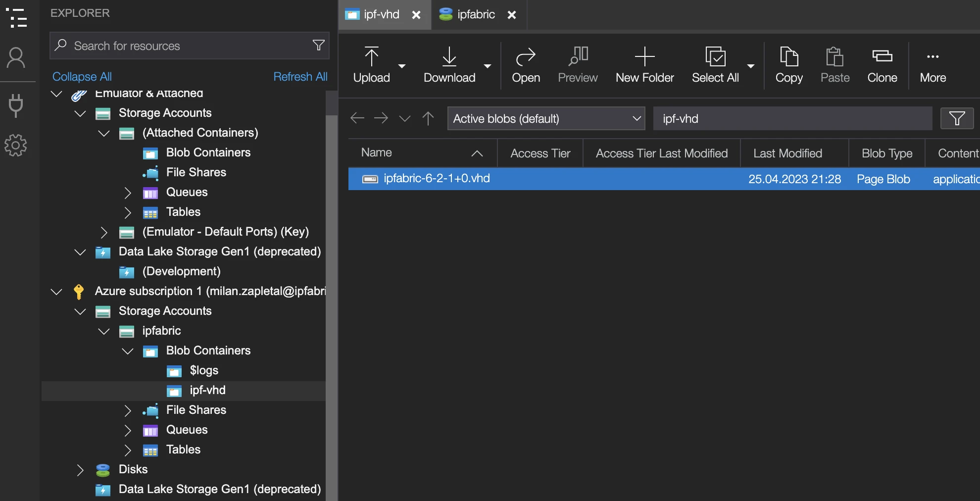Open the Active blobs (default) dropdown

click(546, 119)
